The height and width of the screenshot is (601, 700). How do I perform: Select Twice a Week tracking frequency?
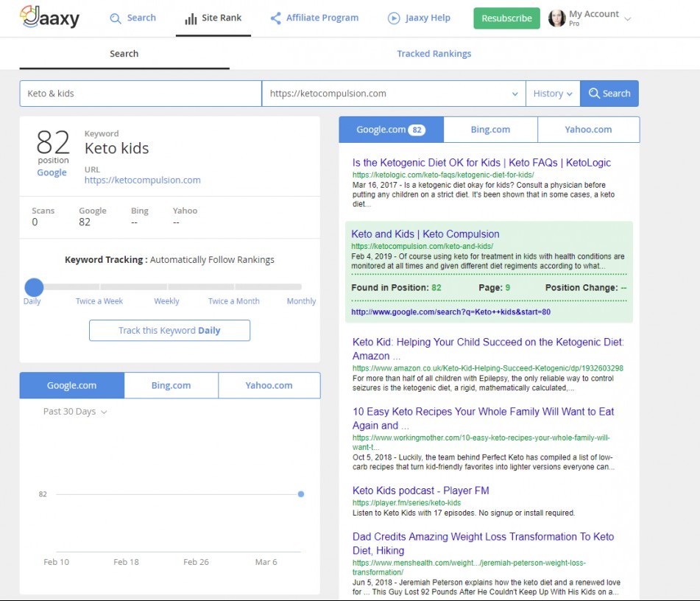[99, 301]
